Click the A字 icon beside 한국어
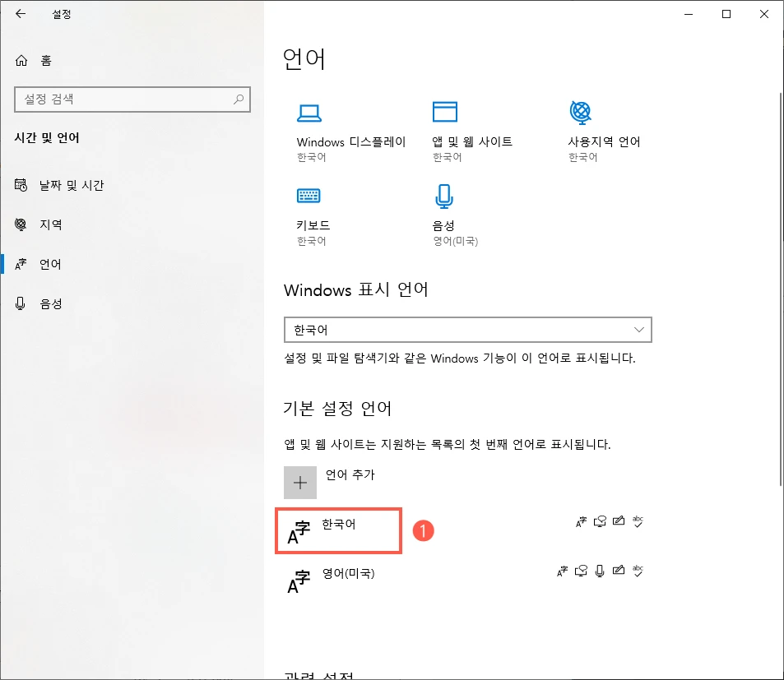The height and width of the screenshot is (680, 784). [x=299, y=532]
